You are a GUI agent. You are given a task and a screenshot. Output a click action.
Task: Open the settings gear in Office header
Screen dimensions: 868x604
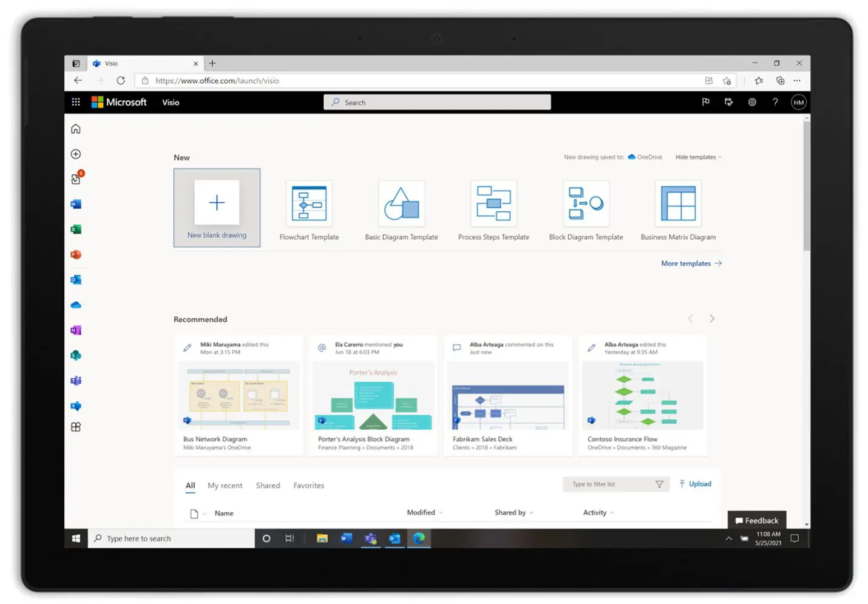[x=752, y=102]
